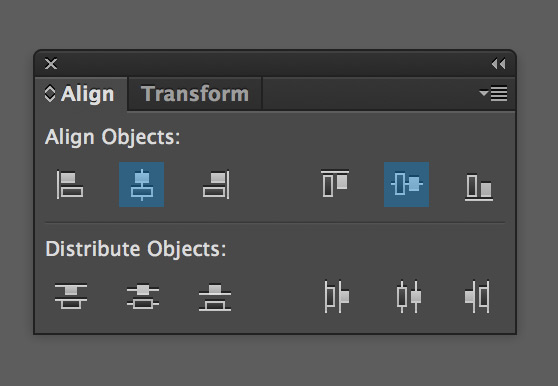
Task: Click the Horizontal Distribute Right icon
Action: 478,297
